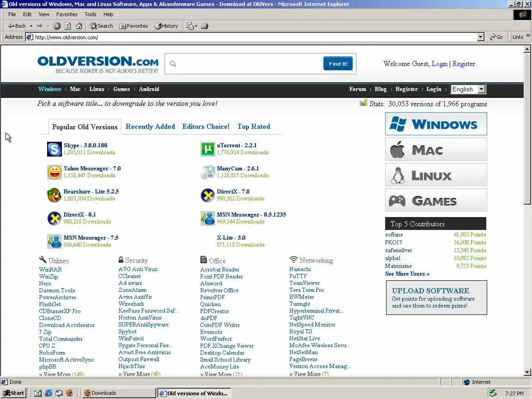The image size is (532, 399).
Task: Open the Android navigation link
Action: [149, 89]
